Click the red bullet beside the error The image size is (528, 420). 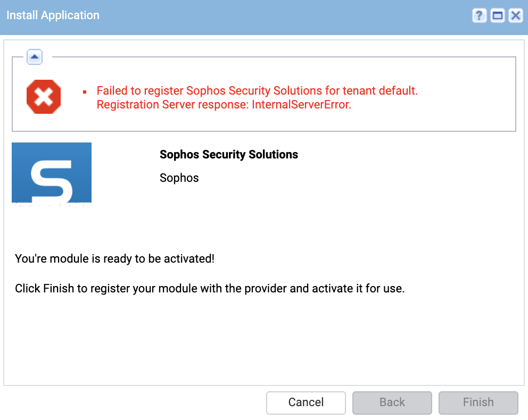tap(85, 92)
